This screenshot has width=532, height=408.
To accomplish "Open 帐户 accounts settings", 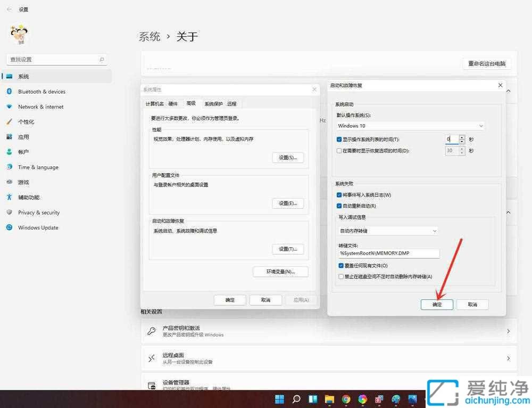I will tap(57, 152).
